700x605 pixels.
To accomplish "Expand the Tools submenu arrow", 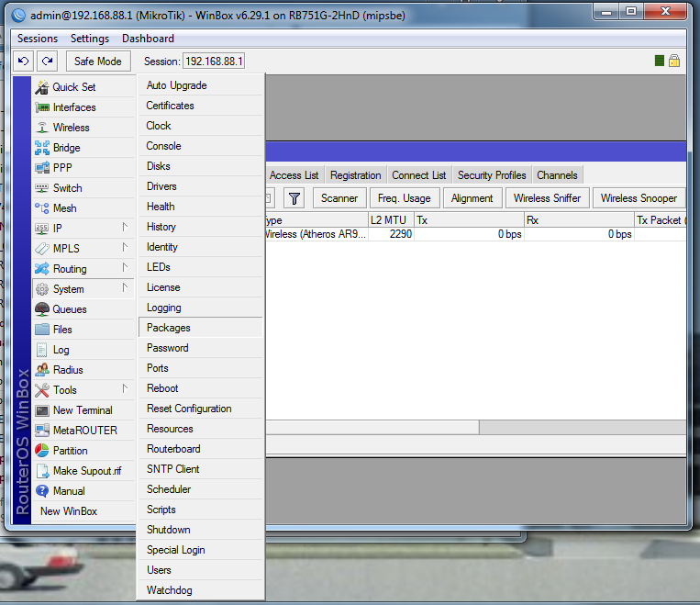I will pyautogui.click(x=125, y=389).
